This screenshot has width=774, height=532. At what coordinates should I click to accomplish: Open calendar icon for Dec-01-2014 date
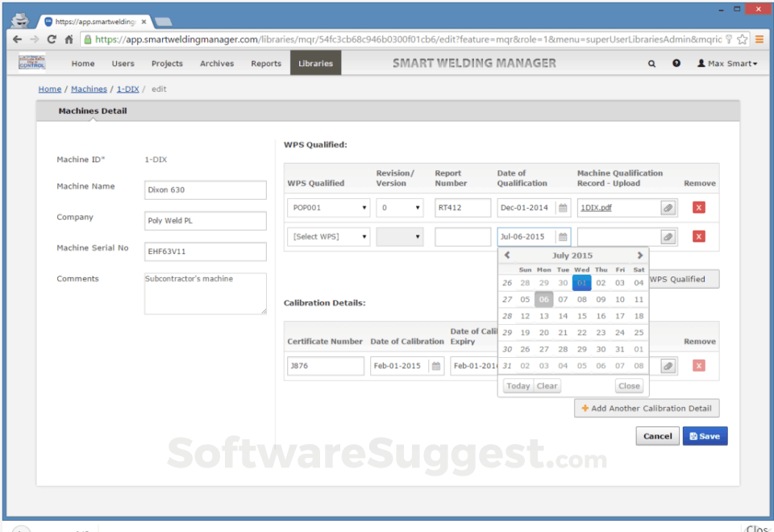pos(563,208)
